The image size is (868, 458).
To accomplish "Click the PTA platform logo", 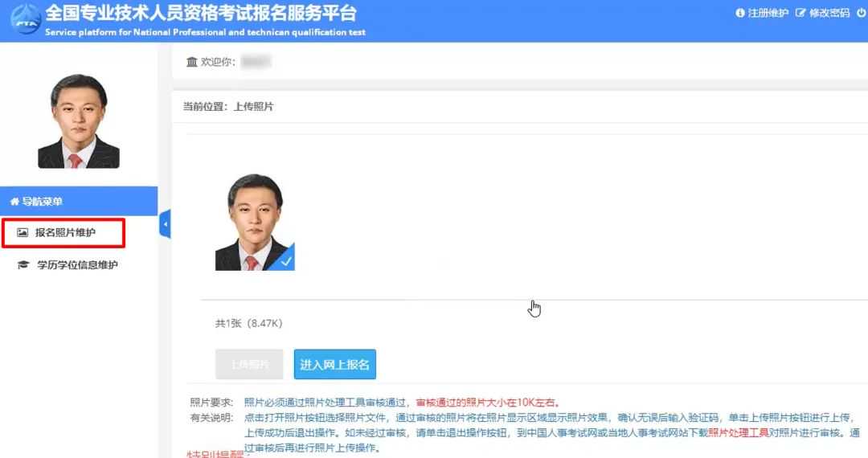I will [x=24, y=22].
